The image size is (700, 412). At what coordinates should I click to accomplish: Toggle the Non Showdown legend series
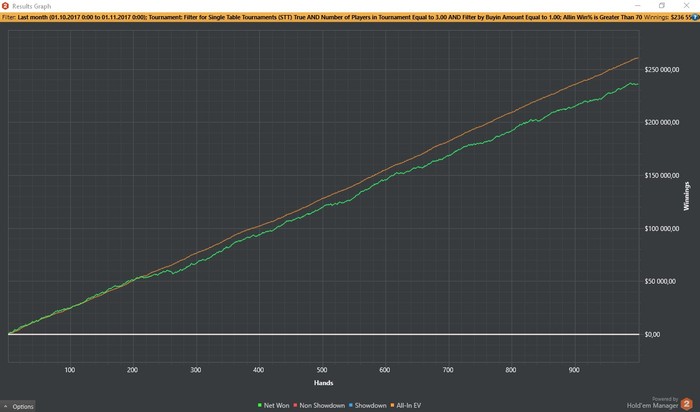[319, 405]
